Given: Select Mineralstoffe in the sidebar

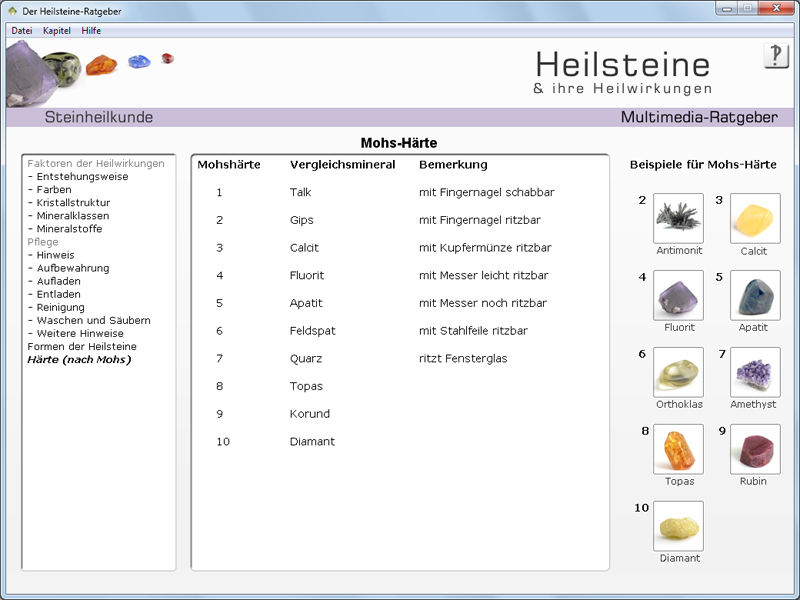Looking at the screenshot, I should tap(69, 229).
